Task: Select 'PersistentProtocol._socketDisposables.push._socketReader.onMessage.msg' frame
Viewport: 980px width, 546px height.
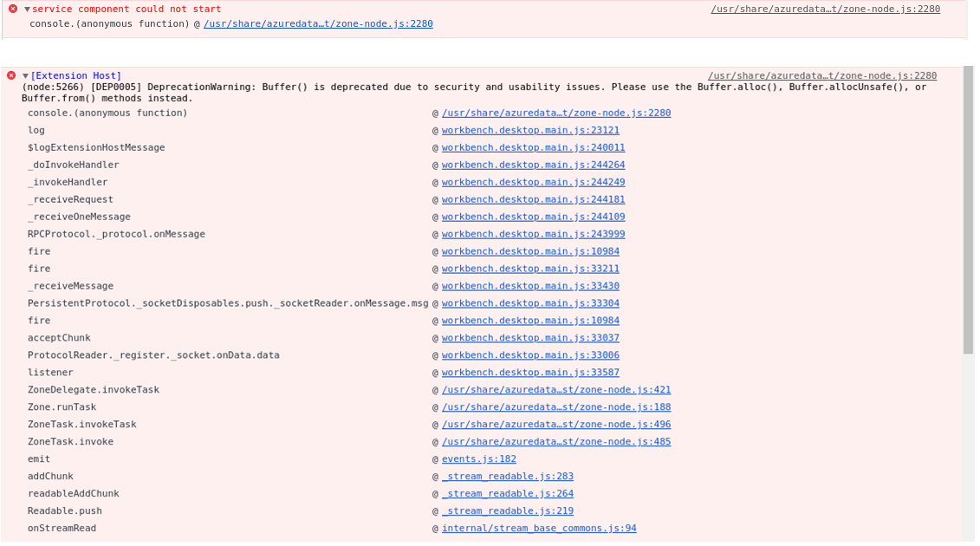Action: pyautogui.click(x=228, y=303)
